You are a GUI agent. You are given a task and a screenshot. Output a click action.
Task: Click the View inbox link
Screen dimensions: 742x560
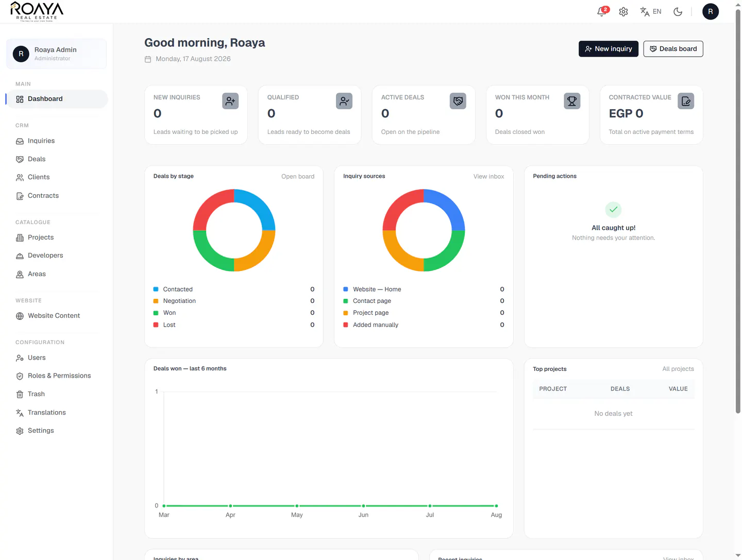[489, 176]
